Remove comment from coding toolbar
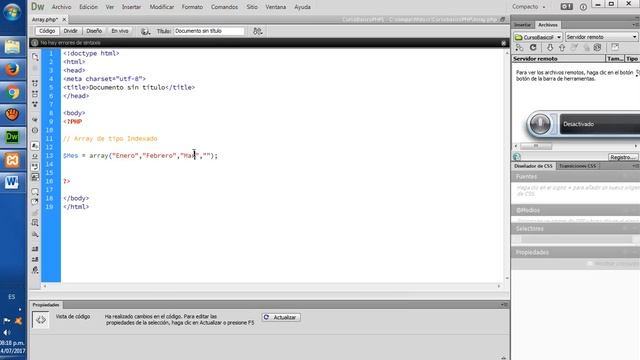 coord(35,202)
